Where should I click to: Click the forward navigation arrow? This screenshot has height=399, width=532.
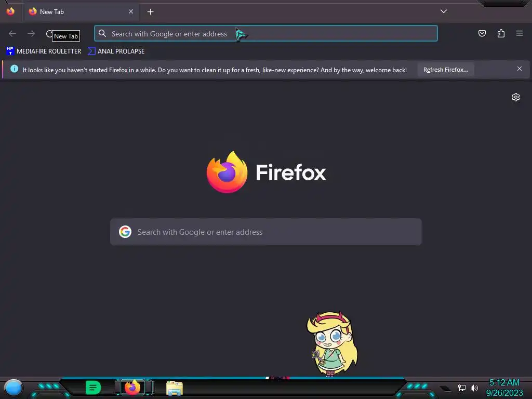31,34
